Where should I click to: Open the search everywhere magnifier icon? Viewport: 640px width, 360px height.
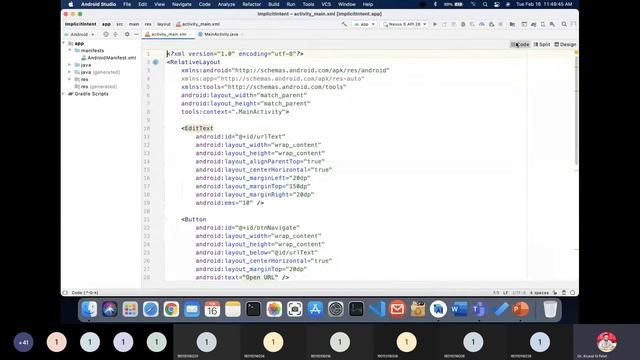point(564,24)
